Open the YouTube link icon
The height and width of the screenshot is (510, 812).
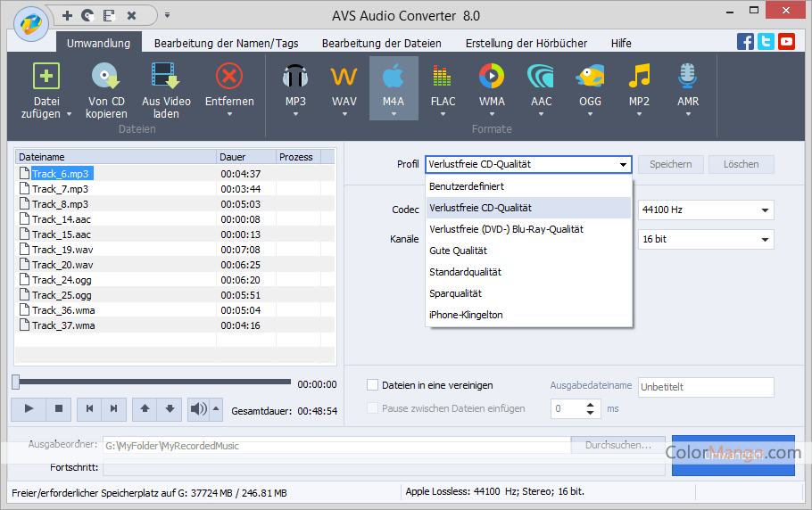(787, 41)
